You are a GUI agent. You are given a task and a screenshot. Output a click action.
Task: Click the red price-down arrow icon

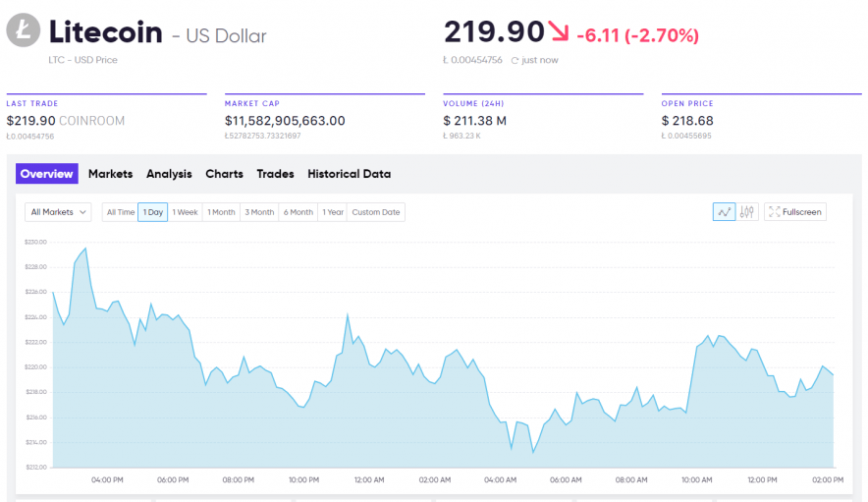[559, 33]
